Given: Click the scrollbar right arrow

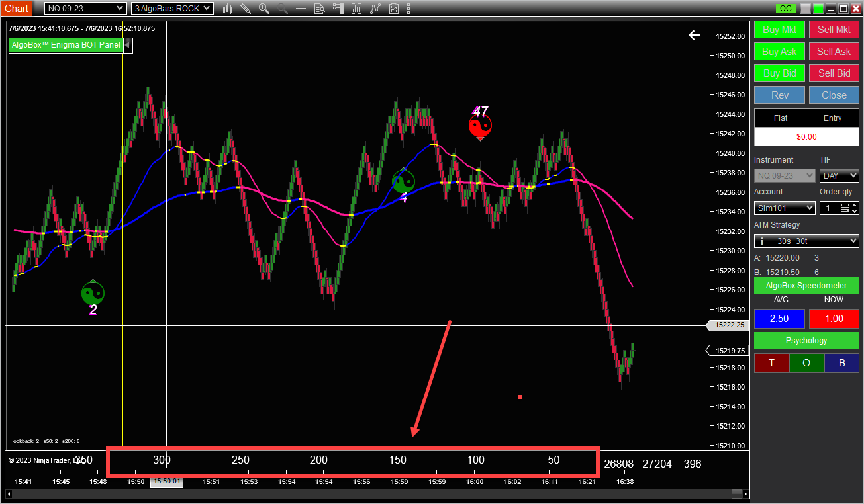Looking at the screenshot, I should pyautogui.click(x=746, y=495).
